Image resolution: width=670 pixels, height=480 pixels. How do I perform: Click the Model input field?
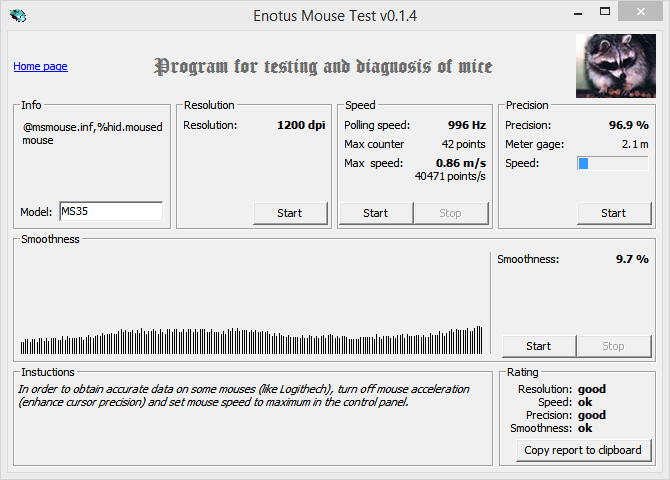point(111,211)
